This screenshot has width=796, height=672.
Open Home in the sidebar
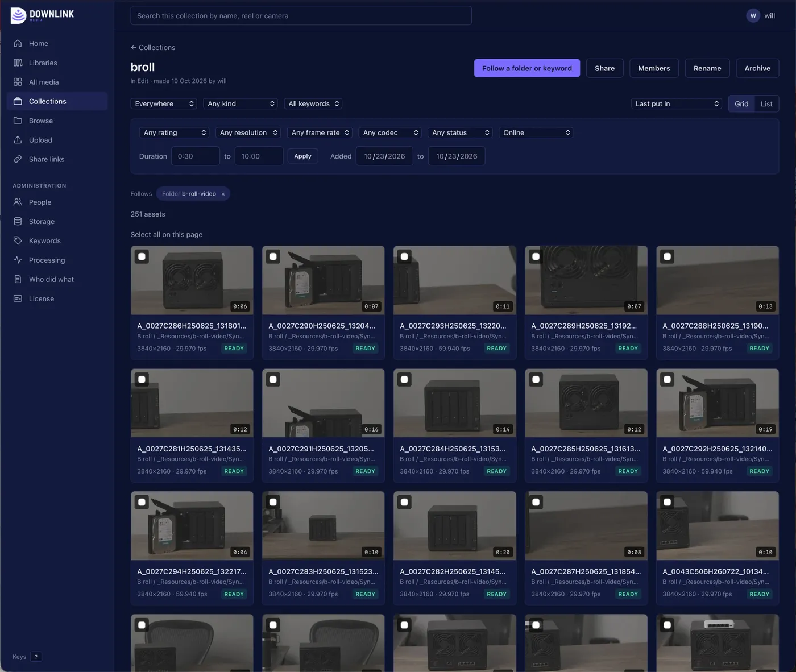57,43
